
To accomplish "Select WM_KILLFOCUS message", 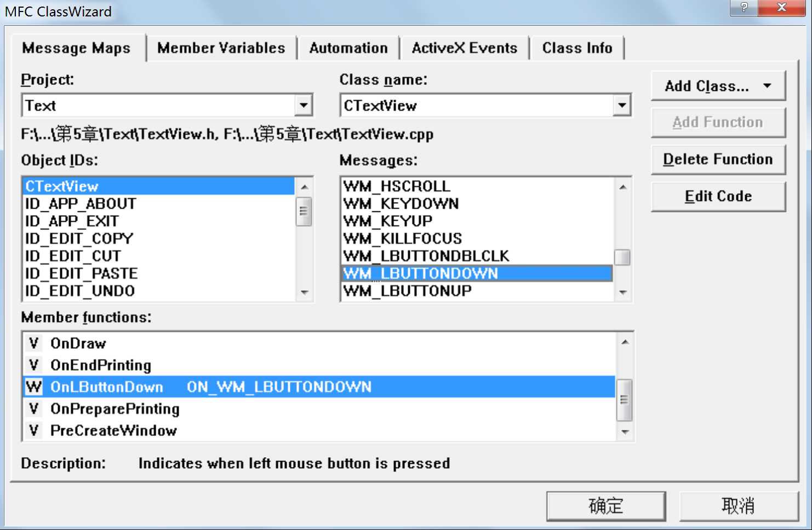I will click(477, 239).
